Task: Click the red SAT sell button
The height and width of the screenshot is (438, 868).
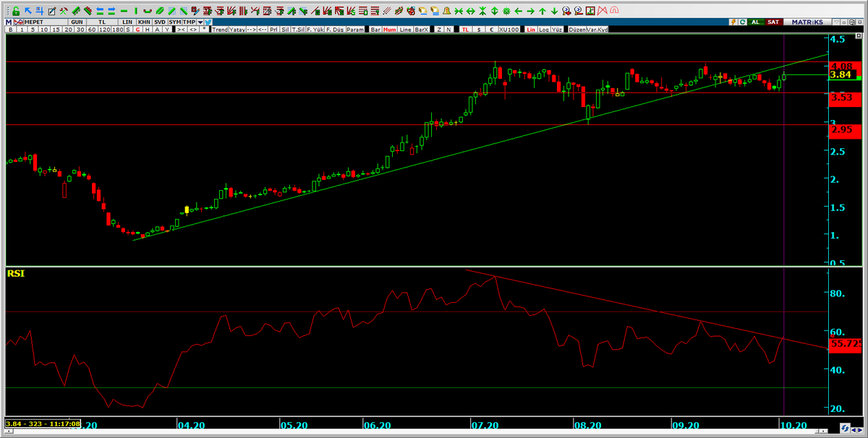Action: pyautogui.click(x=773, y=22)
